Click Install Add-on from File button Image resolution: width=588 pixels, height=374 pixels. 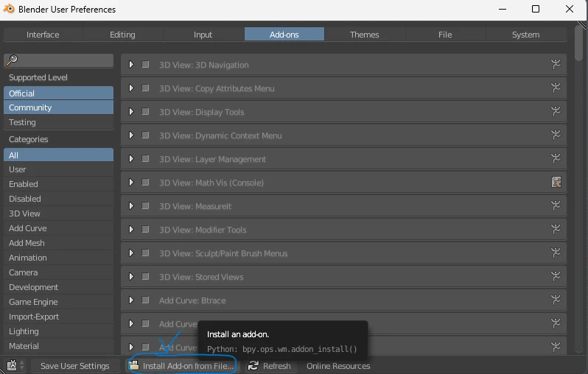pyautogui.click(x=181, y=365)
